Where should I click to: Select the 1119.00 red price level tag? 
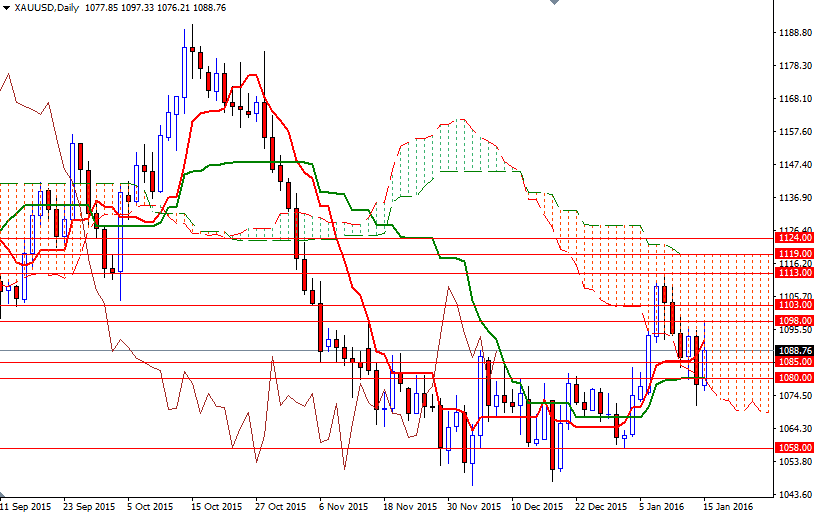tap(794, 254)
